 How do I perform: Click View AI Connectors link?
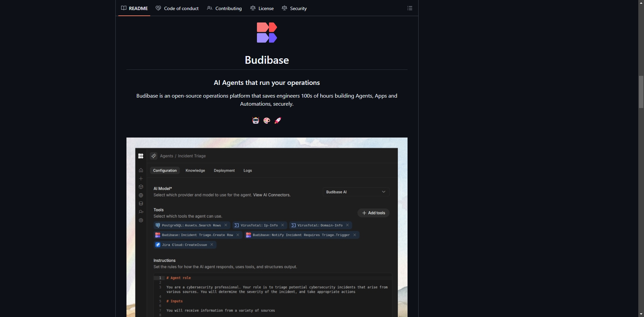pos(272,195)
